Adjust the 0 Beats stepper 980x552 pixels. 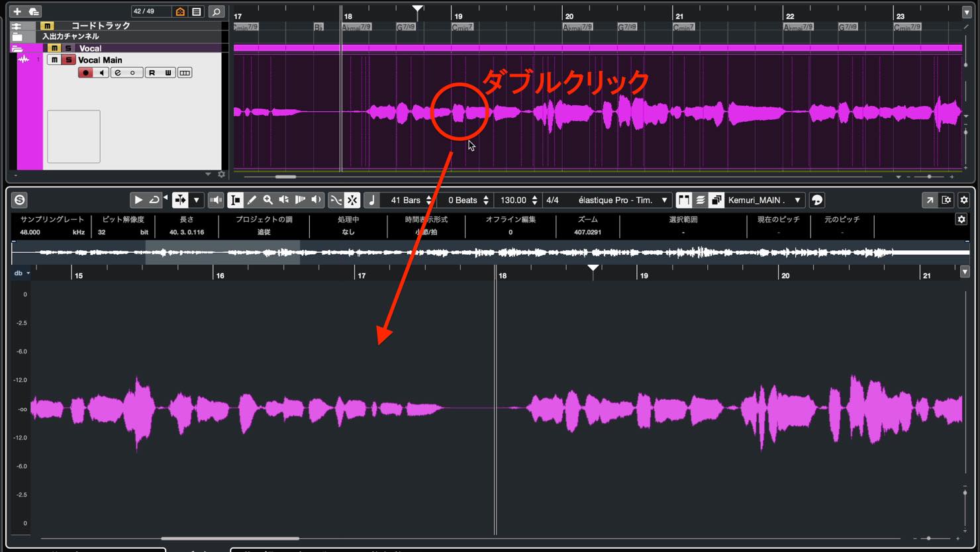[486, 200]
